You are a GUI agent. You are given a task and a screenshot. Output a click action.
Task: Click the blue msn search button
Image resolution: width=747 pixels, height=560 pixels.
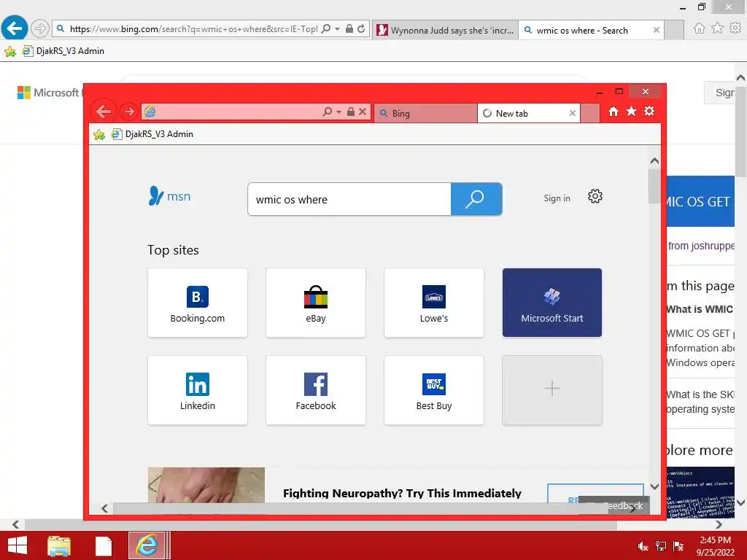click(476, 199)
